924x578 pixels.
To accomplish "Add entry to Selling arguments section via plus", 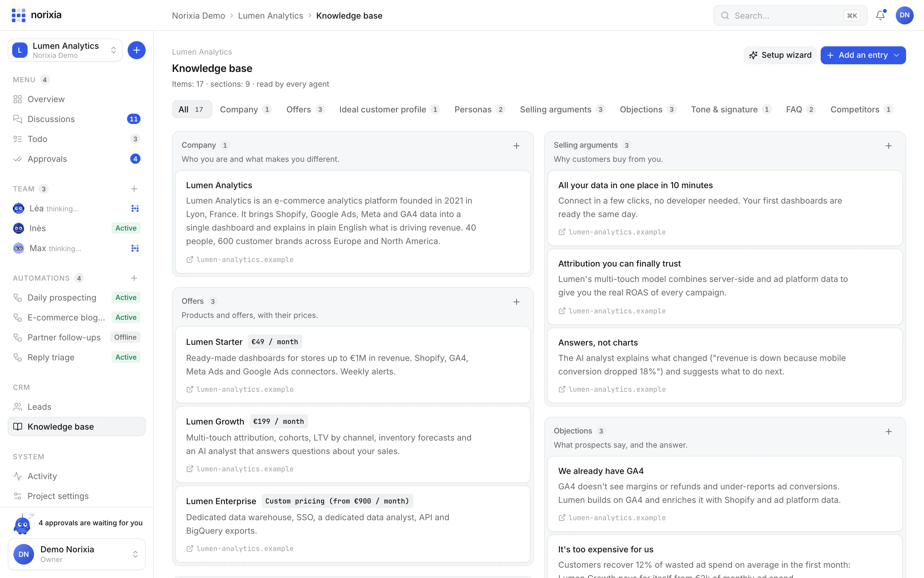I will coord(888,146).
